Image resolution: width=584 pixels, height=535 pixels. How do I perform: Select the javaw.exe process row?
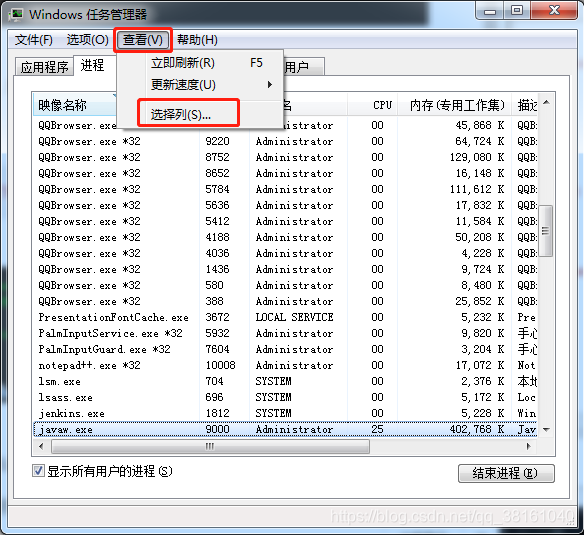click(x=285, y=429)
